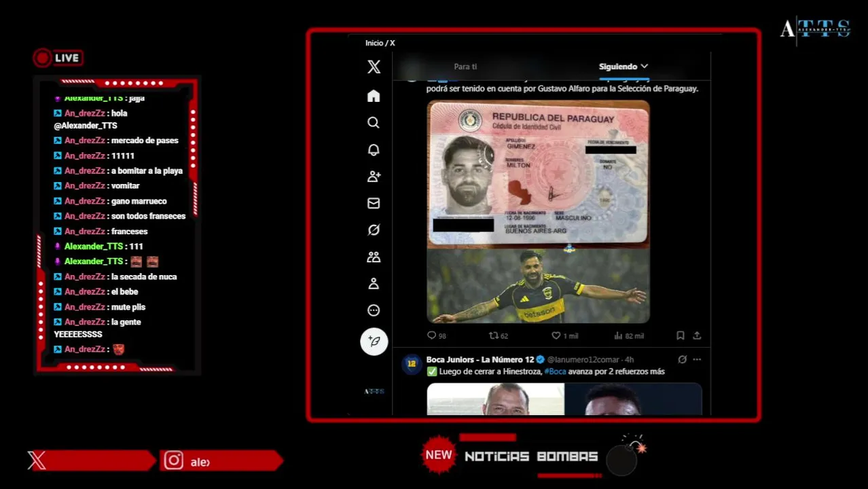Open the Paraguay ID card image
868x489 pixels.
pyautogui.click(x=539, y=174)
